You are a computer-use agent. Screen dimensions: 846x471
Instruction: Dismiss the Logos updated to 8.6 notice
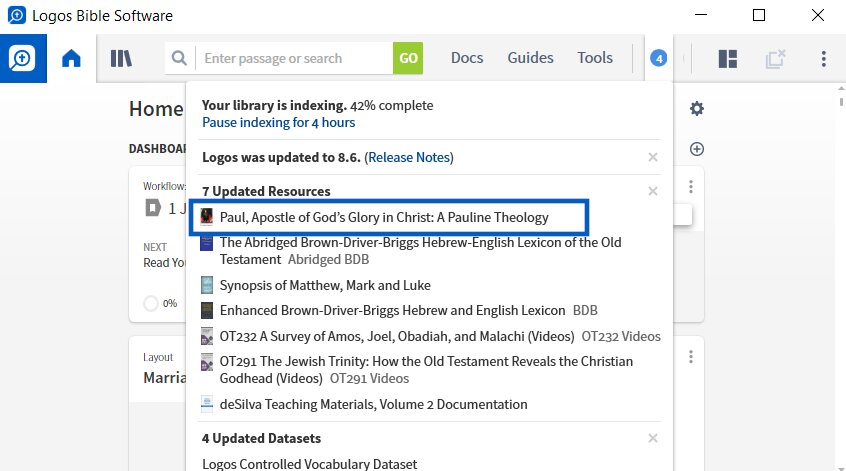[653, 157]
